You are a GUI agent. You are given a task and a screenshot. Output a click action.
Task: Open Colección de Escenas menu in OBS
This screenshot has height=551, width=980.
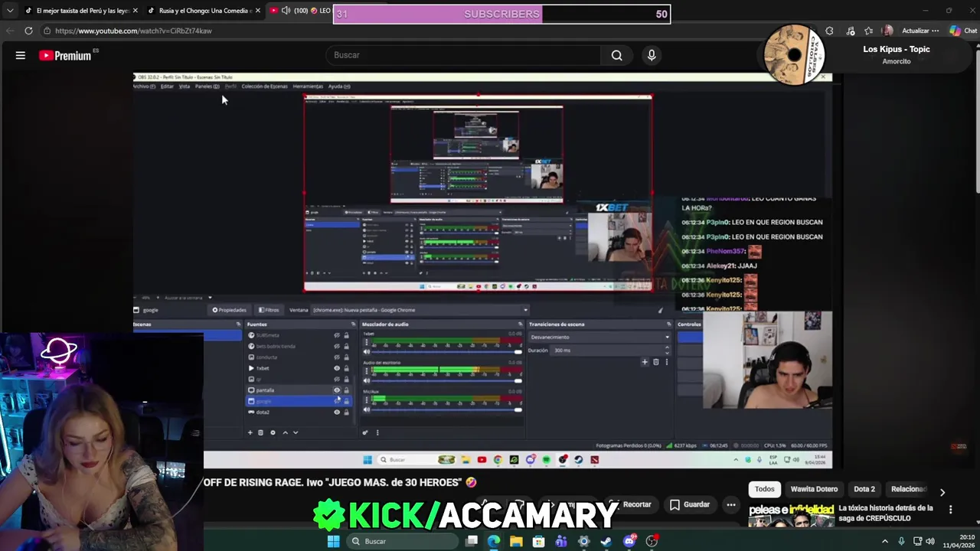pyautogui.click(x=264, y=86)
